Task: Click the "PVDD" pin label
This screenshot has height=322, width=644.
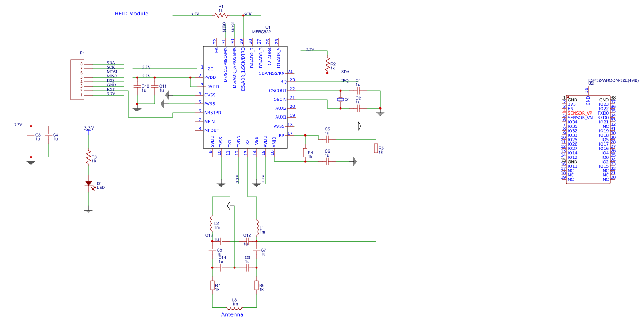Action: pyautogui.click(x=210, y=77)
